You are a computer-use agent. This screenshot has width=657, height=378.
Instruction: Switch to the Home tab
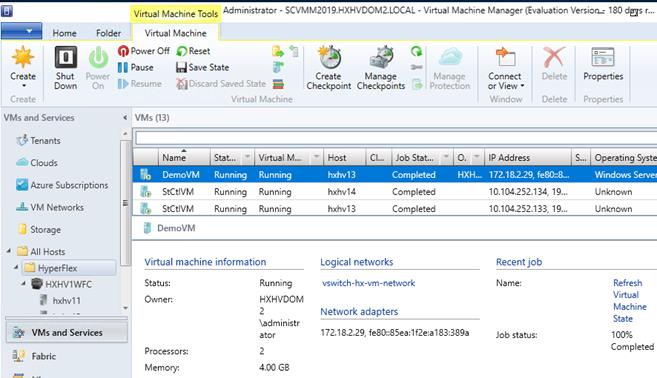click(x=64, y=33)
